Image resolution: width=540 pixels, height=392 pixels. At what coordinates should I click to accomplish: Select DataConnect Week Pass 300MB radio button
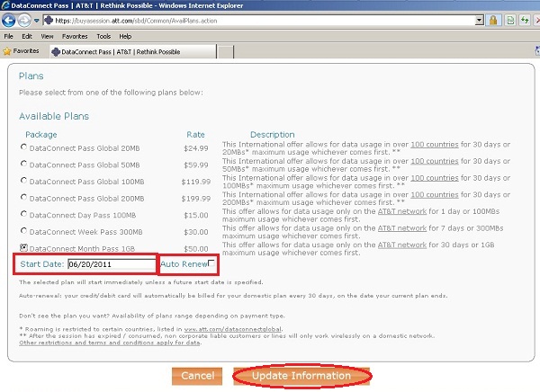23,230
